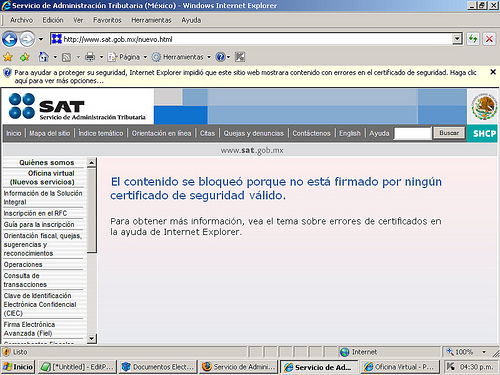Open Guía para la inscripción link

39,225
